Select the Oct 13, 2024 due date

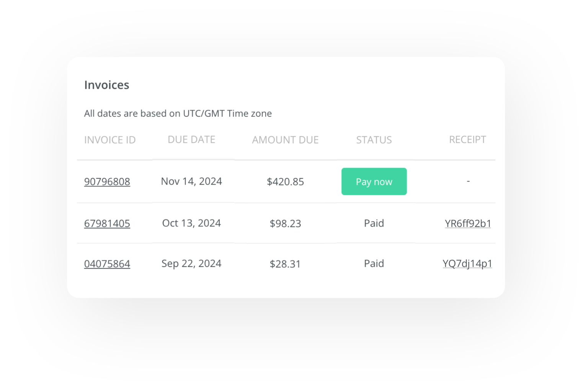click(191, 223)
